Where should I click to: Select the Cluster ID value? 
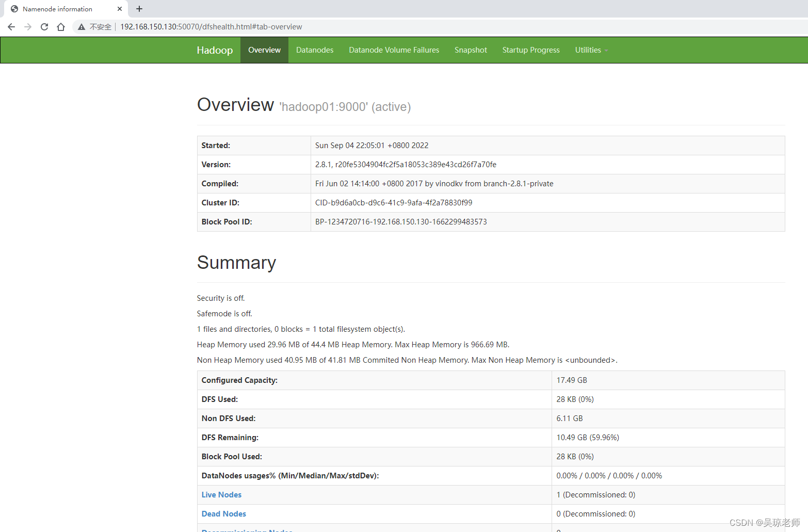pyautogui.click(x=394, y=203)
